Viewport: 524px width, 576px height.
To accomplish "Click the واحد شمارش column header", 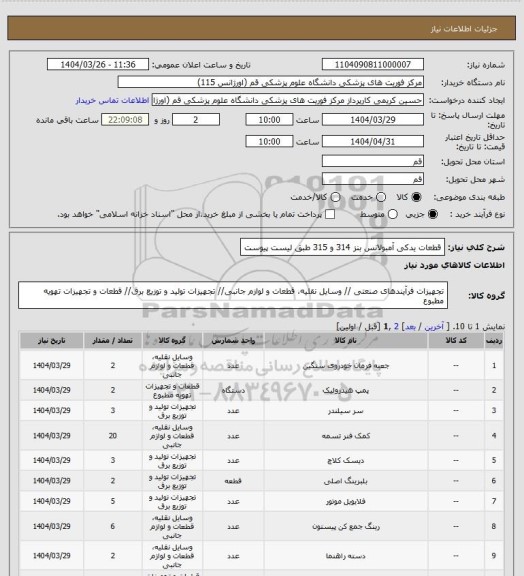I will pyautogui.click(x=233, y=341).
